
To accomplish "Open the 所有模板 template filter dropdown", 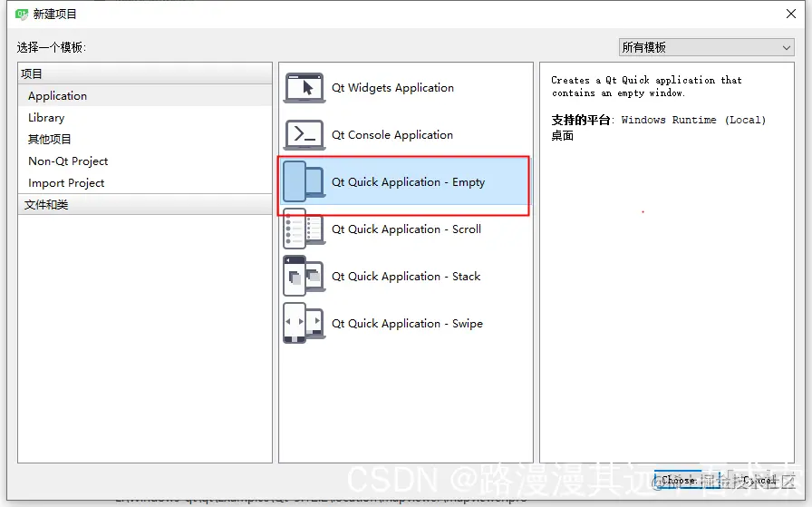I will pyautogui.click(x=706, y=47).
